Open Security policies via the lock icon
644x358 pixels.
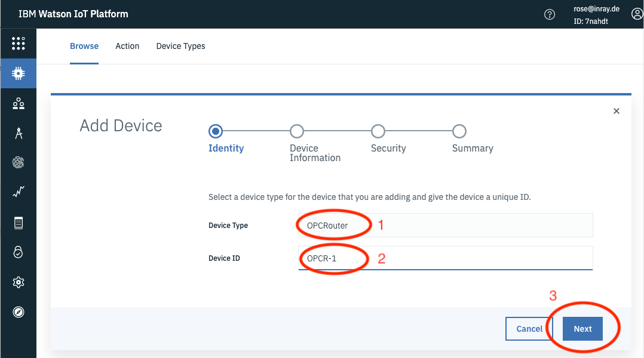(18, 252)
